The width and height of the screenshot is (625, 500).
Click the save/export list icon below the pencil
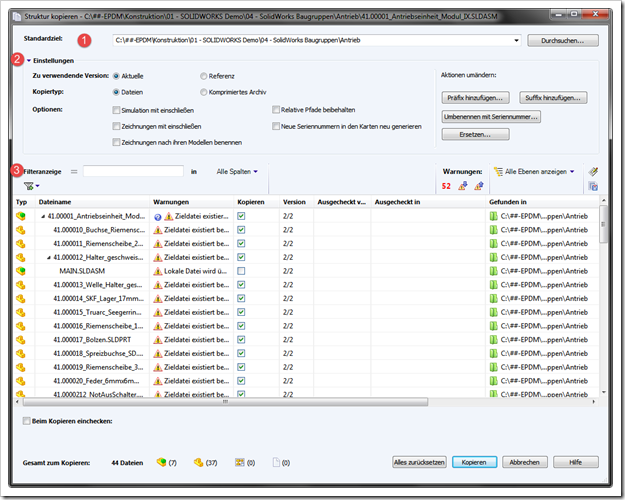tap(593, 186)
